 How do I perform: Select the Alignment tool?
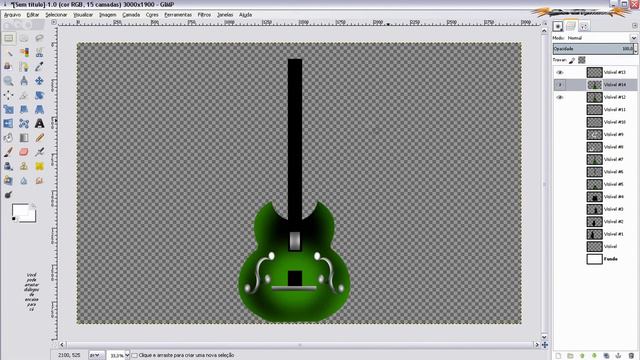point(9,95)
